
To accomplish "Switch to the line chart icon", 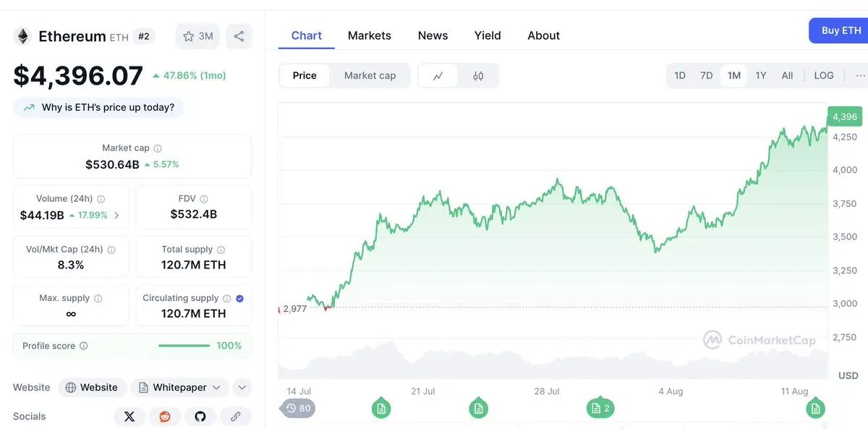I will coord(438,76).
